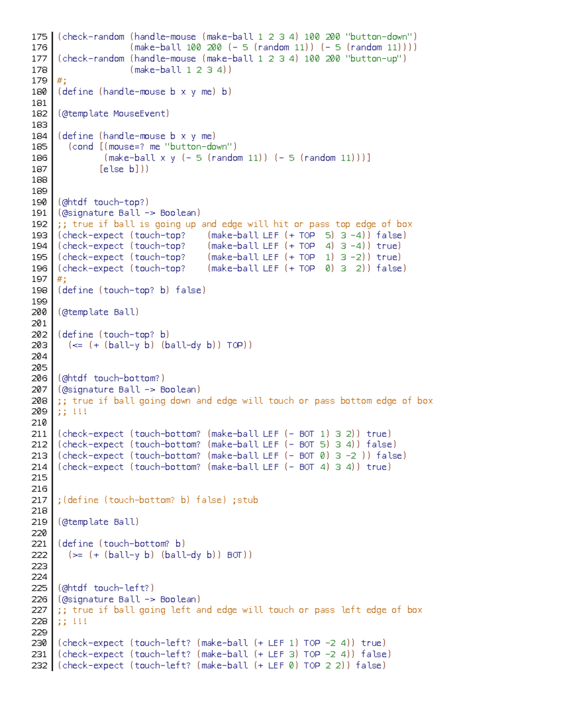Select the handle-mouse function definition on line 184
The width and height of the screenshot is (563, 728).
click(x=136, y=136)
